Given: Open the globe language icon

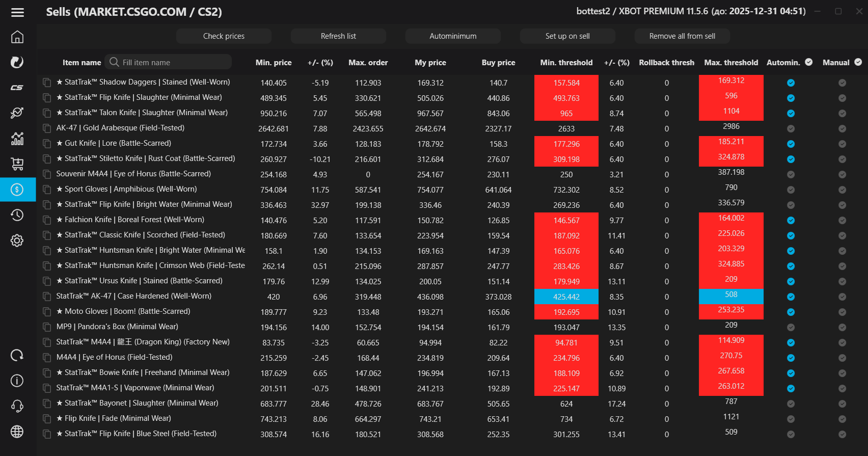Looking at the screenshot, I should [x=17, y=432].
